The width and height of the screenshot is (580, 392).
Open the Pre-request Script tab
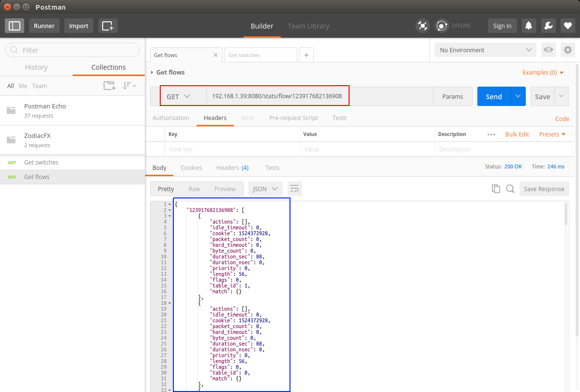[x=293, y=118]
